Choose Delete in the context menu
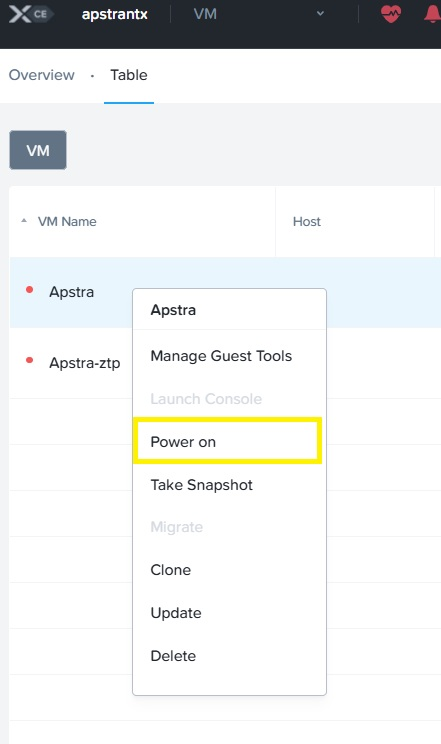This screenshot has height=744, width=441. pyautogui.click(x=173, y=656)
